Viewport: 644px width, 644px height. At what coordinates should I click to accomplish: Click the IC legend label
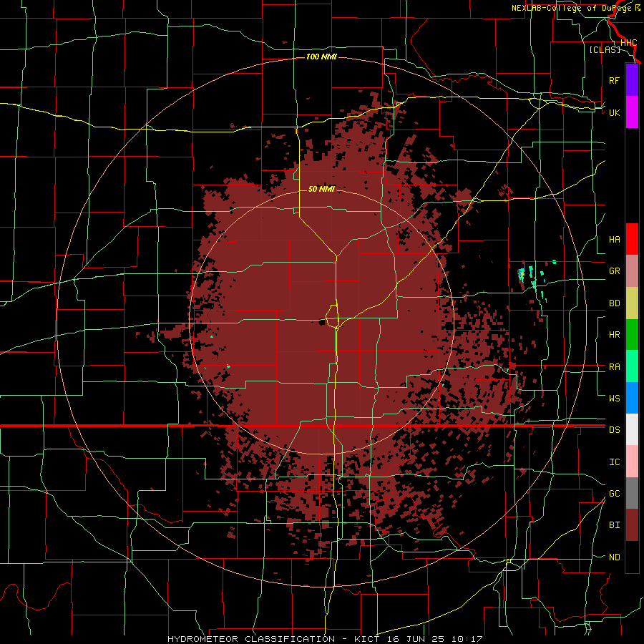[614, 462]
